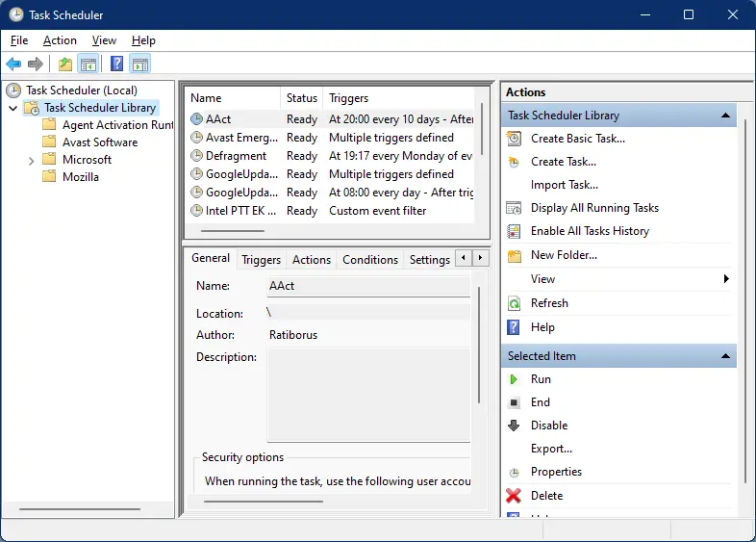Click the Enable All Tasks History icon

click(514, 231)
